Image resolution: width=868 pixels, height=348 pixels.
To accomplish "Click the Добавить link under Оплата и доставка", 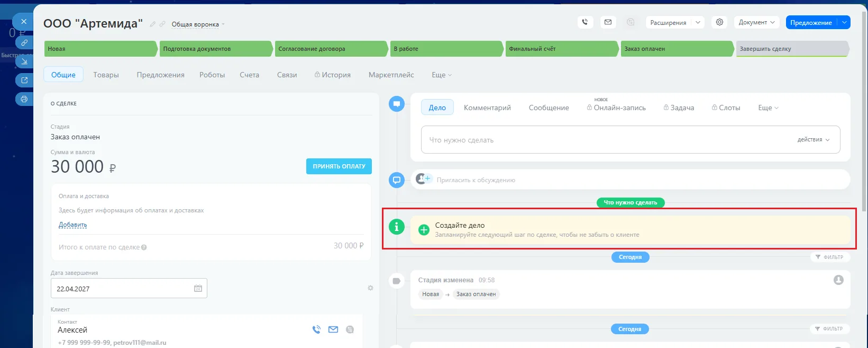I will (x=73, y=225).
